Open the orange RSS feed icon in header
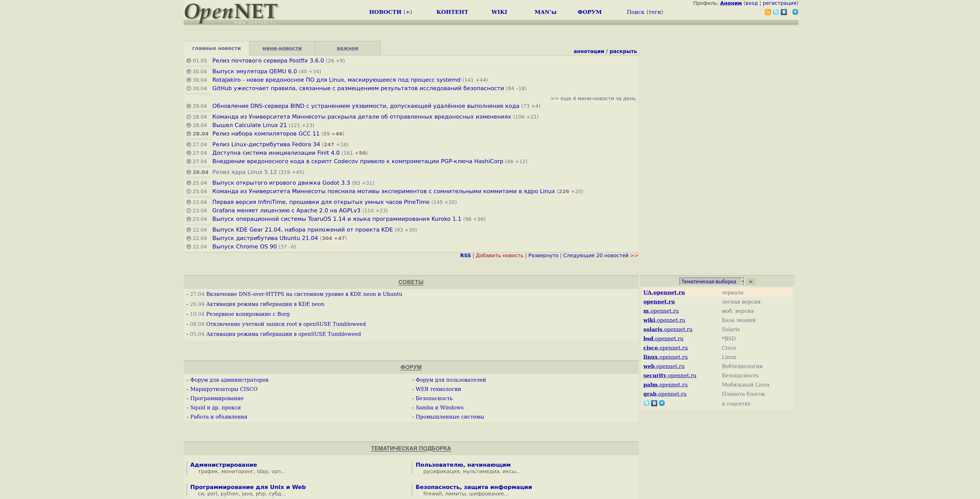The width and height of the screenshot is (980, 499). (768, 12)
